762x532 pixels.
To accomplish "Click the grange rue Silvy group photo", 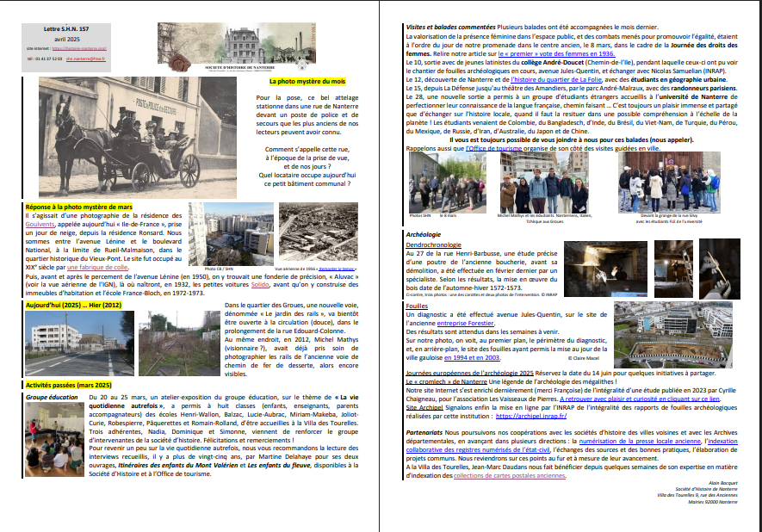I will click(x=679, y=183).
